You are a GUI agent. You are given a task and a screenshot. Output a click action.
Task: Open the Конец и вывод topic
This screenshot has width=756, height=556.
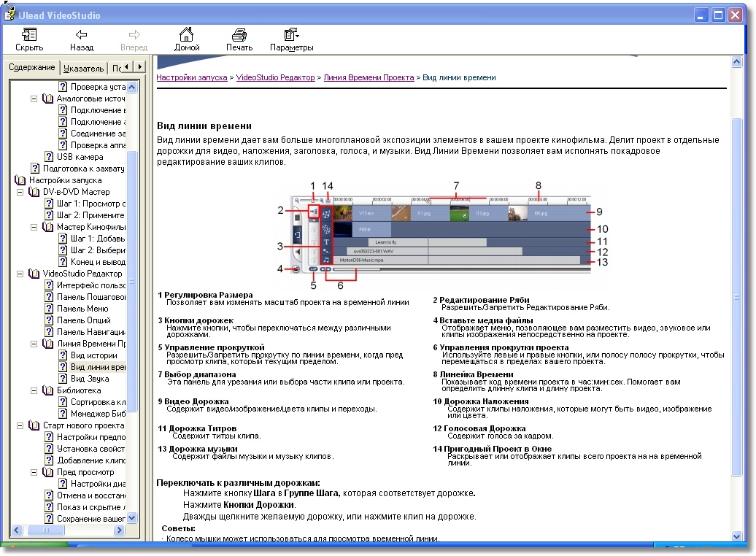98,262
